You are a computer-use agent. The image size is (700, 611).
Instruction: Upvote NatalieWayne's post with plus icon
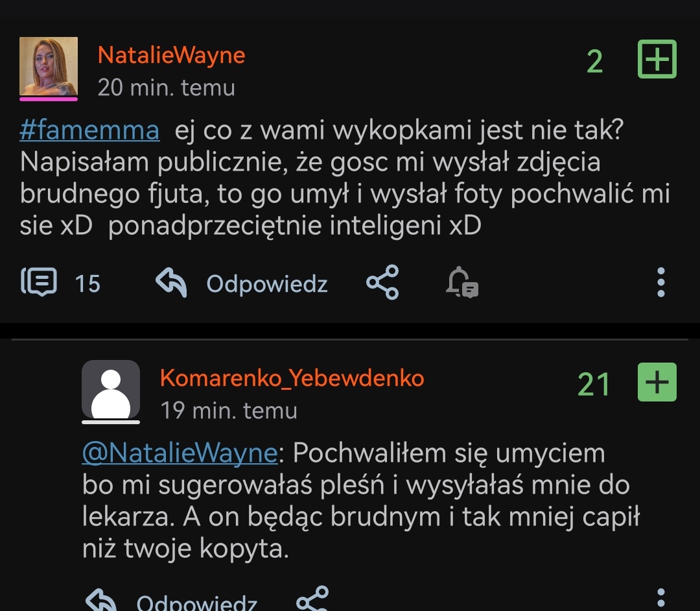(x=657, y=60)
